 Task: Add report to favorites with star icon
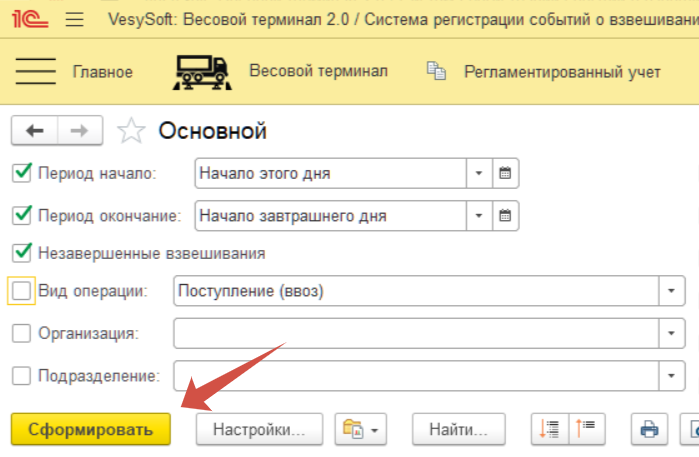[131, 131]
